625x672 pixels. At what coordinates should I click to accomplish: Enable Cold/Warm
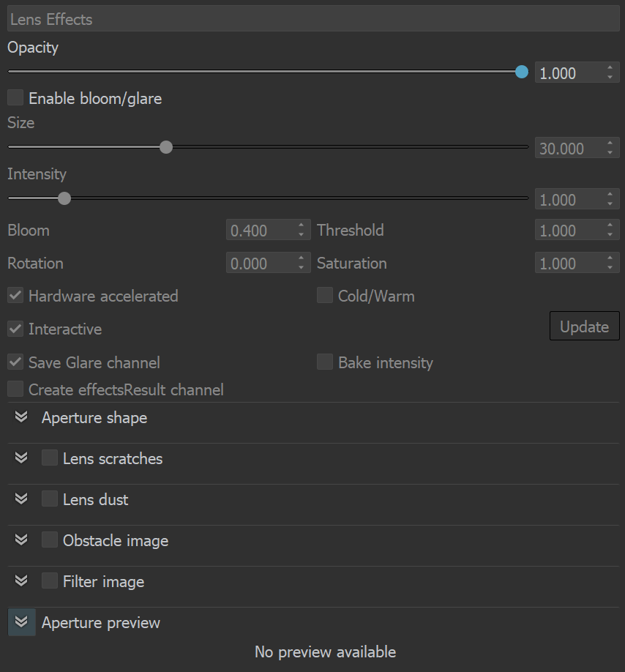324,296
